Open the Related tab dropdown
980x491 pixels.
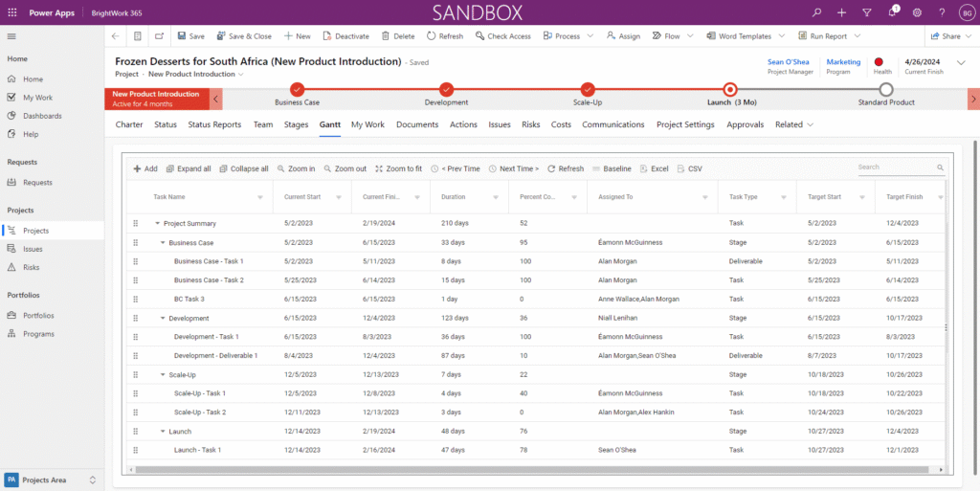794,124
